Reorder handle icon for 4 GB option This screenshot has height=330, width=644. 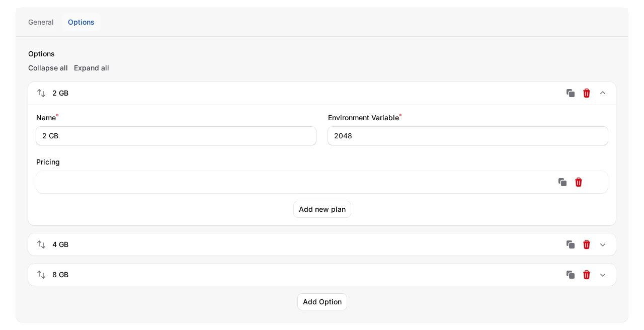41,244
